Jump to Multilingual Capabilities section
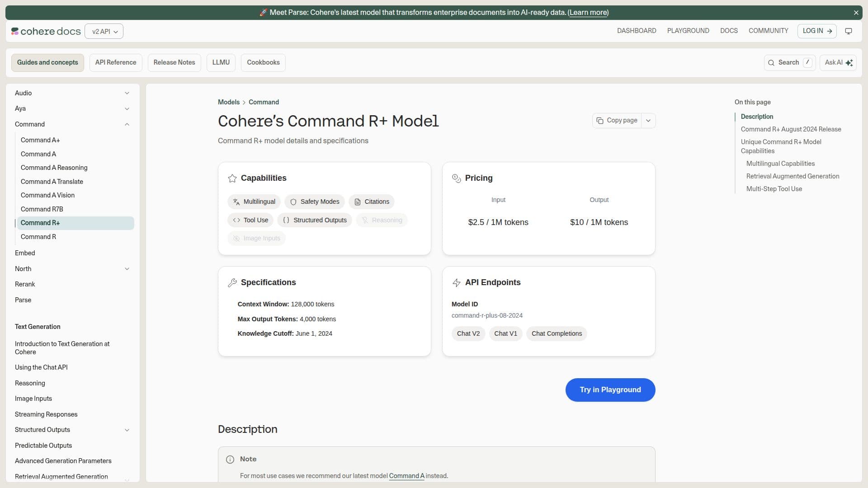This screenshot has width=868, height=488. click(x=781, y=164)
